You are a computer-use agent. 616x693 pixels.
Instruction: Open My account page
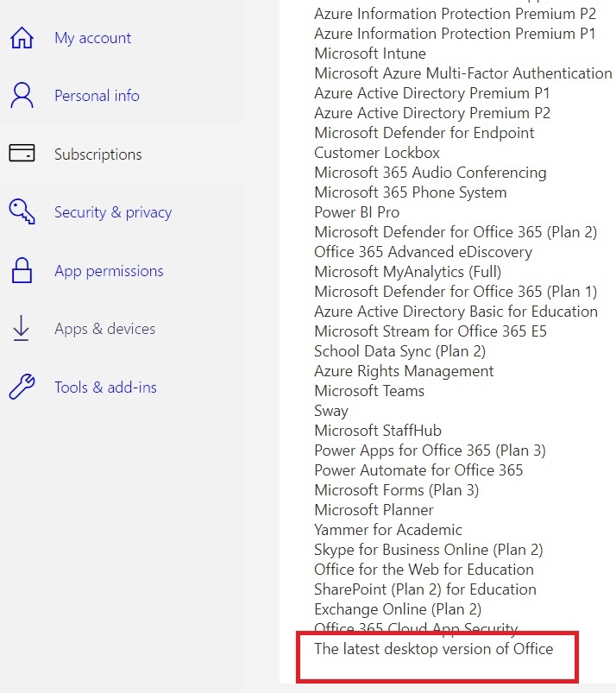click(93, 38)
